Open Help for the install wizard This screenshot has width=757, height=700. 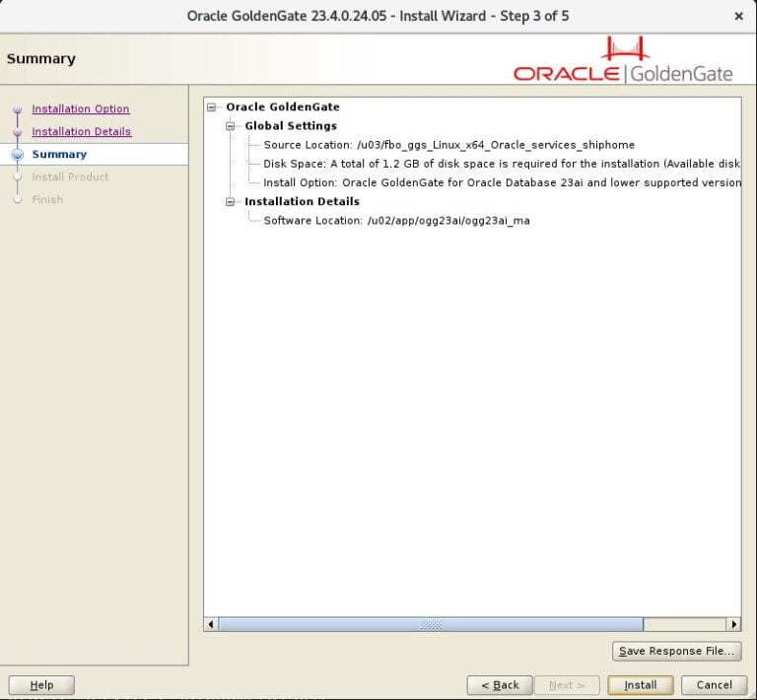41,684
